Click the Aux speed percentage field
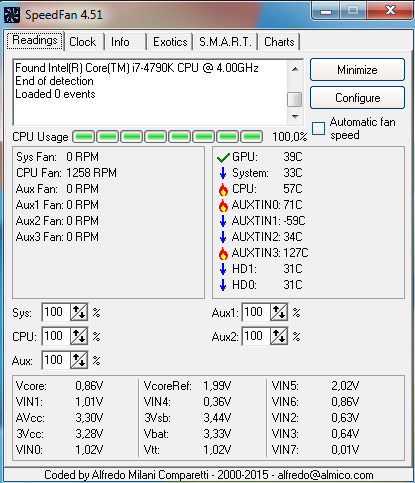 (x=56, y=360)
